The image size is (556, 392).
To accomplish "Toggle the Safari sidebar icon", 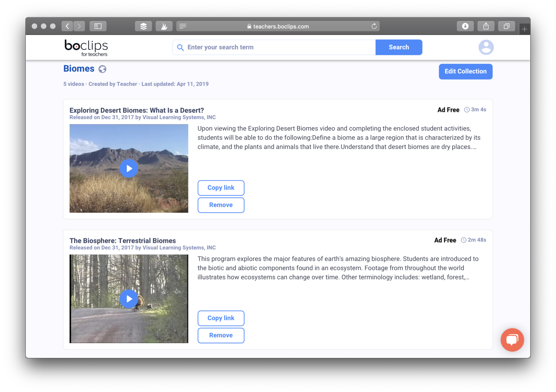I will coord(98,26).
